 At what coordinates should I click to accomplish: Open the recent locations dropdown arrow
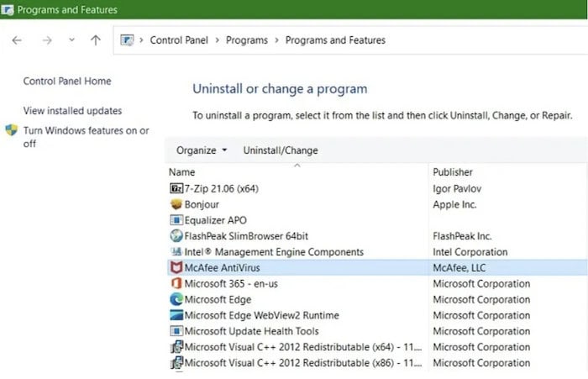[71, 39]
